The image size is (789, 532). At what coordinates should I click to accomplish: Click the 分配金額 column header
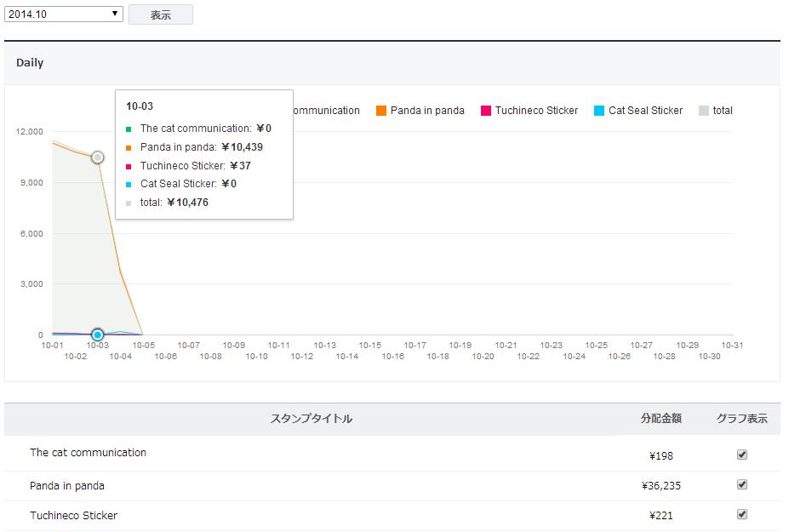pyautogui.click(x=660, y=418)
